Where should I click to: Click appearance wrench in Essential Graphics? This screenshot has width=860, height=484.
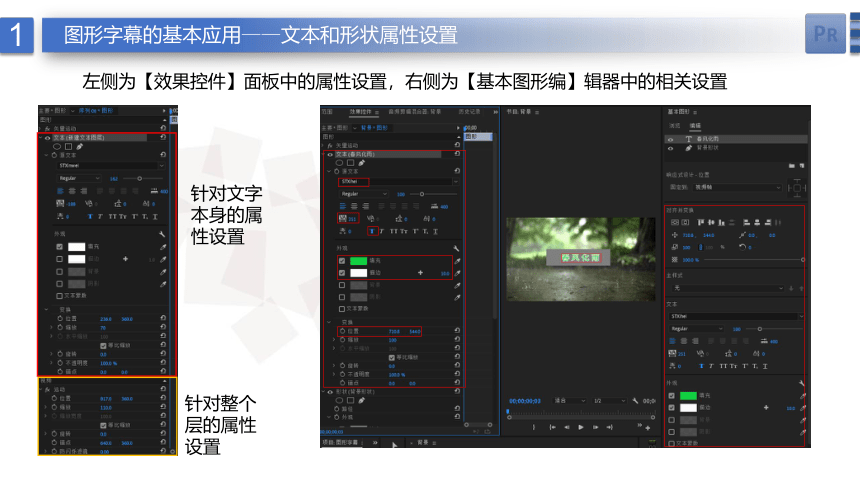801,383
